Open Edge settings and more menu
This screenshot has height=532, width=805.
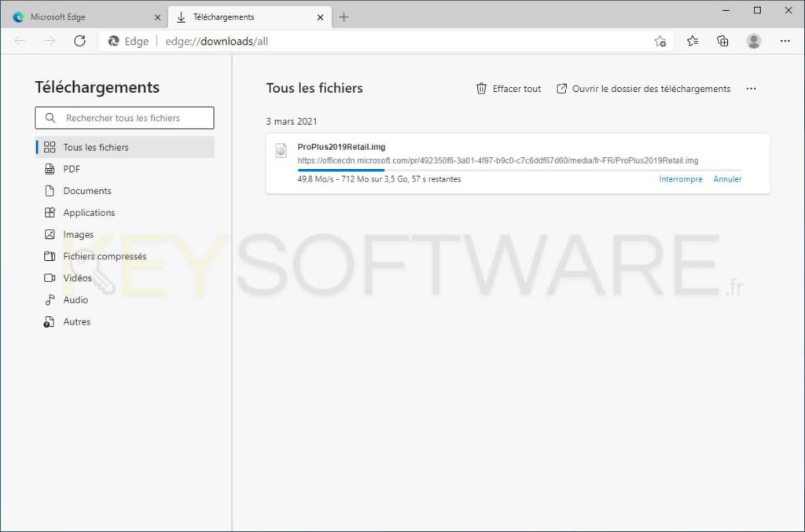785,41
